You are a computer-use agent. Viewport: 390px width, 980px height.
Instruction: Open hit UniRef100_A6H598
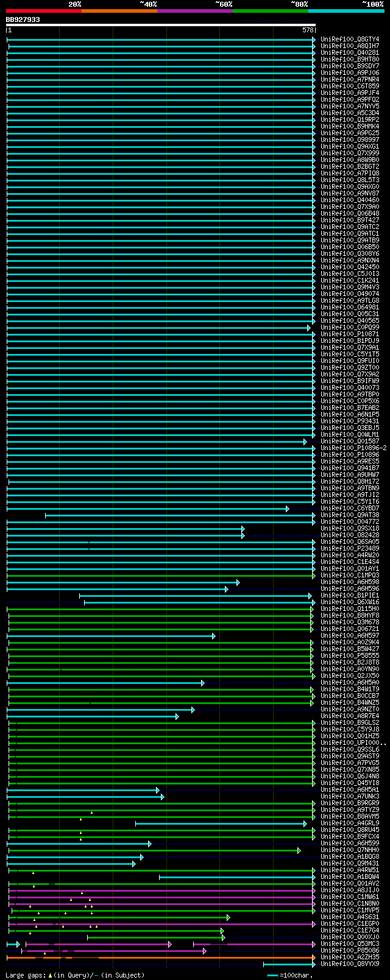[x=350, y=582]
